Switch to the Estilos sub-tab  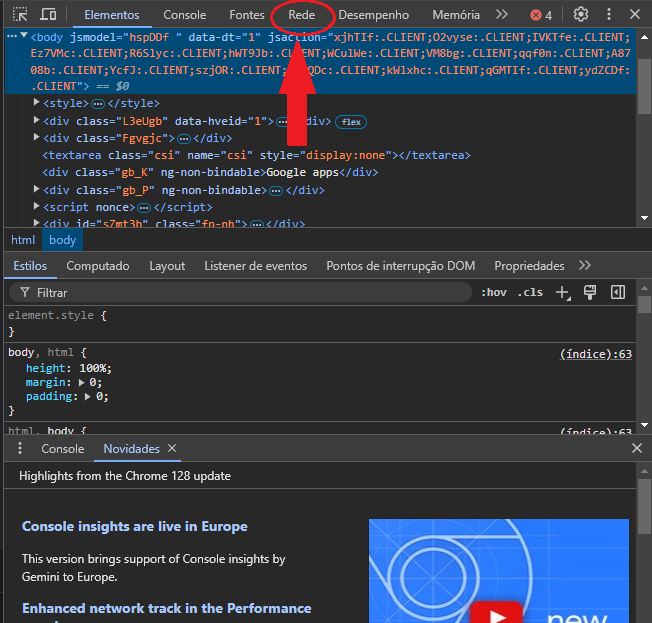point(30,266)
